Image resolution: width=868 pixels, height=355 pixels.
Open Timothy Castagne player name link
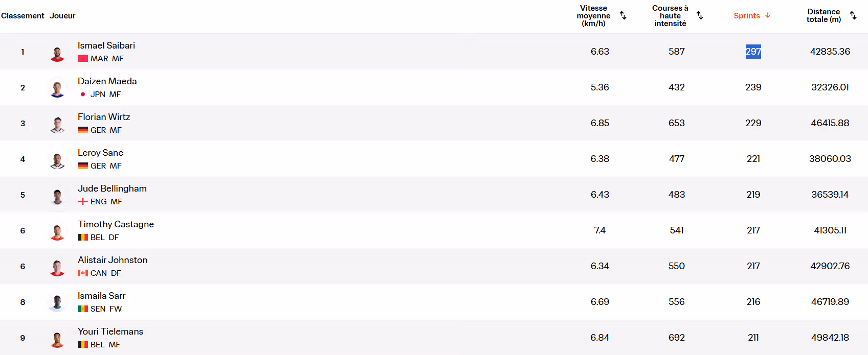(116, 224)
